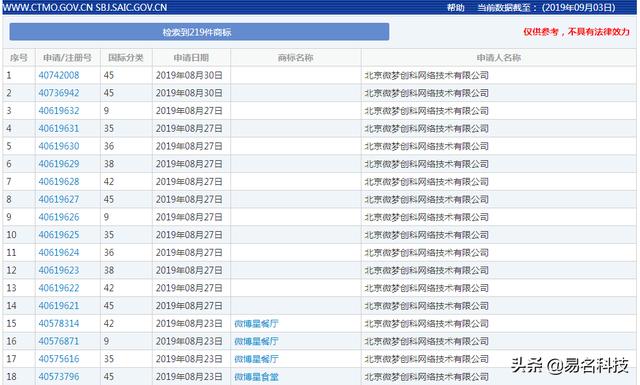Select date 2019年08月23日 in row 18

click(189, 377)
